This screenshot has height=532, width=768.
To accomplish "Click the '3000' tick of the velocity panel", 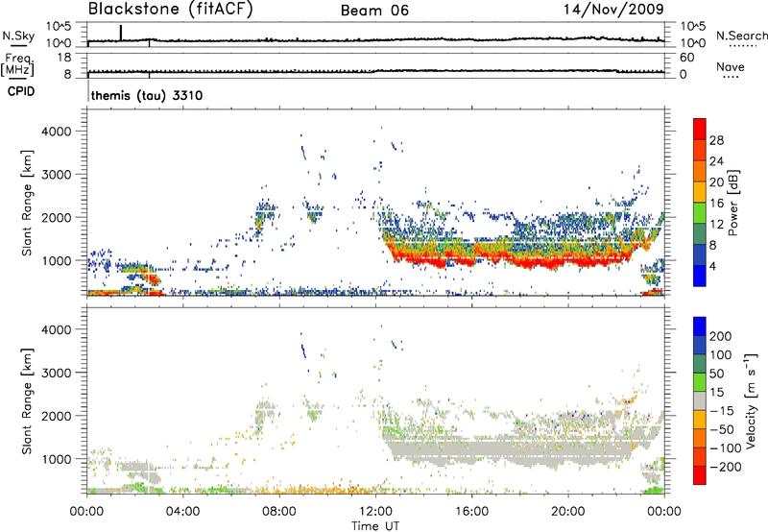I will point(56,373).
